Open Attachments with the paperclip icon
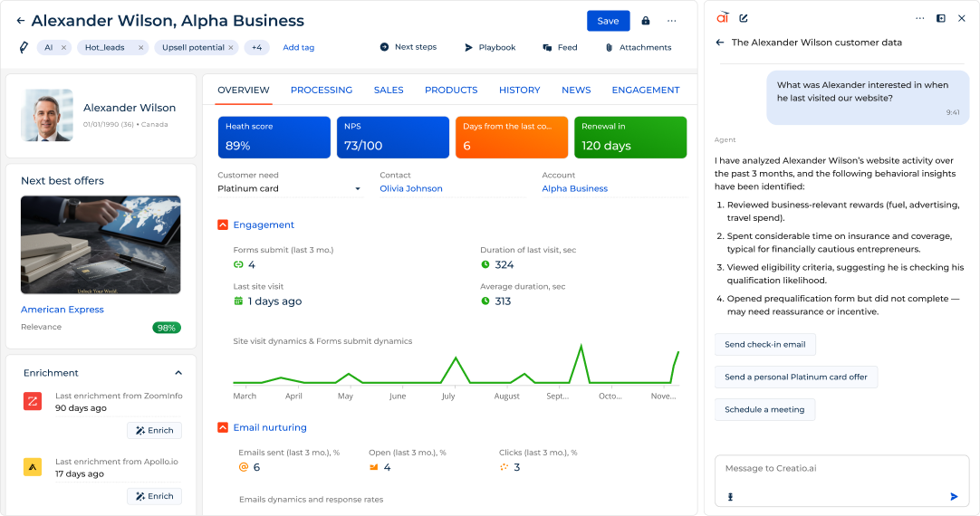The height and width of the screenshot is (516, 980). [638, 47]
